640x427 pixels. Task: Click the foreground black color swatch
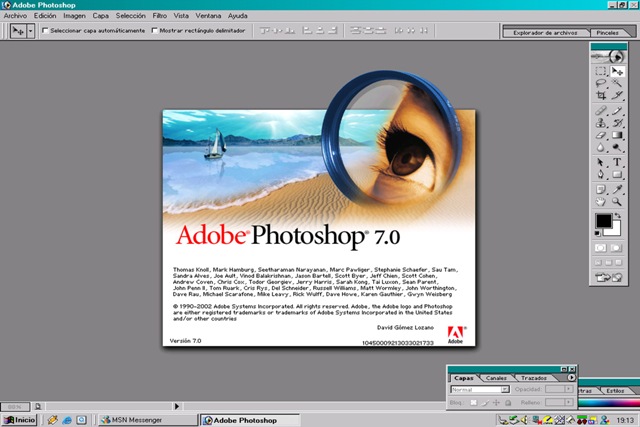[x=603, y=221]
